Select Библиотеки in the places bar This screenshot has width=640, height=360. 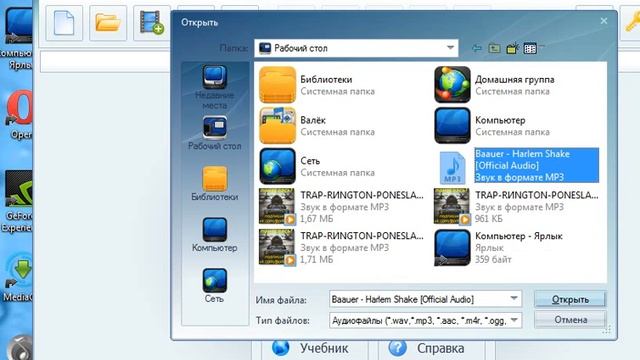click(214, 184)
